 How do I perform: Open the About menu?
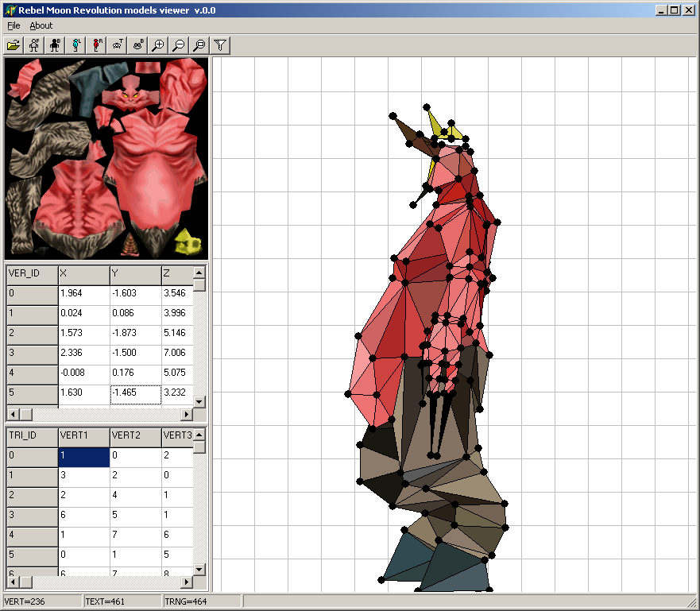pos(41,25)
